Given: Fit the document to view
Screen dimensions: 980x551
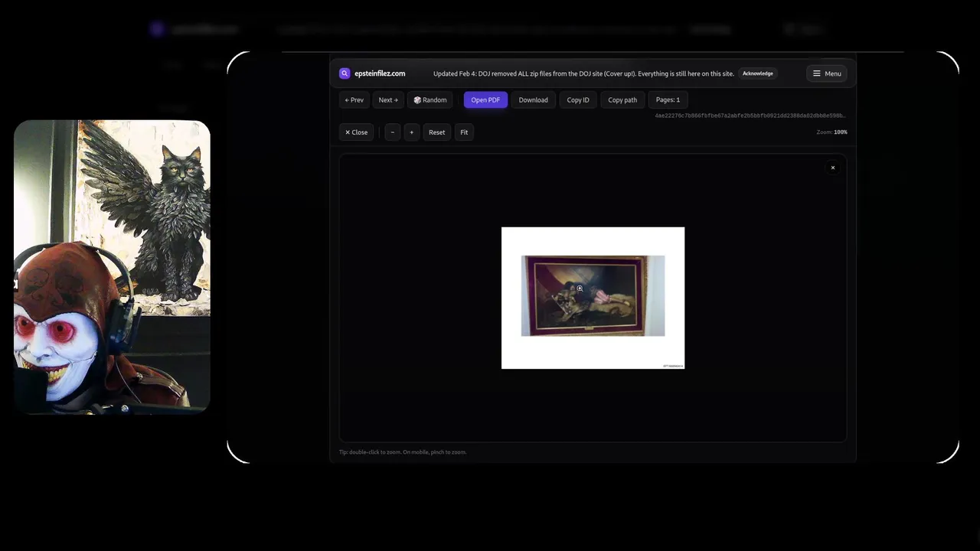Looking at the screenshot, I should click(464, 132).
